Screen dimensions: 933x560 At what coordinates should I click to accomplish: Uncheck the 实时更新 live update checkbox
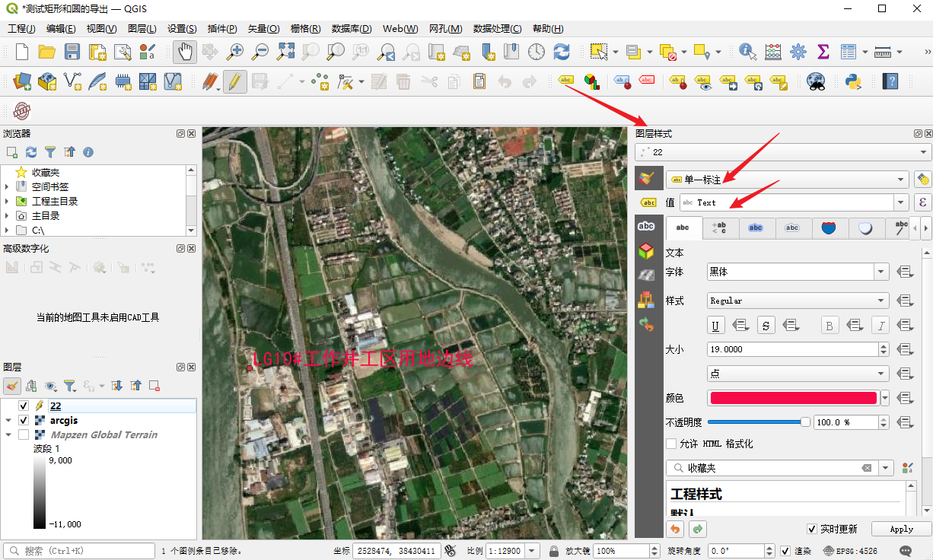click(812, 529)
